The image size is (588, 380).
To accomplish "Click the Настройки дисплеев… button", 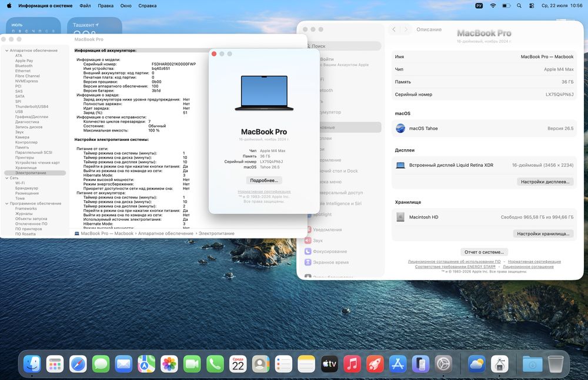I will tap(545, 181).
